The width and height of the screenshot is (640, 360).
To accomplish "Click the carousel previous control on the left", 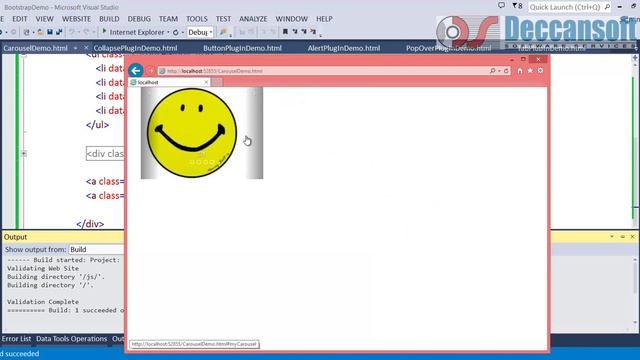I will [x=149, y=133].
